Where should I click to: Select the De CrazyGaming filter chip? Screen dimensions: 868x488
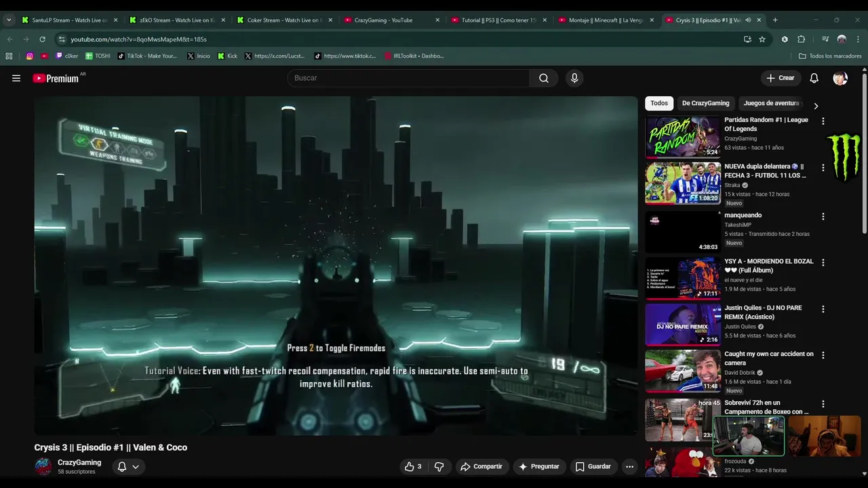(705, 103)
